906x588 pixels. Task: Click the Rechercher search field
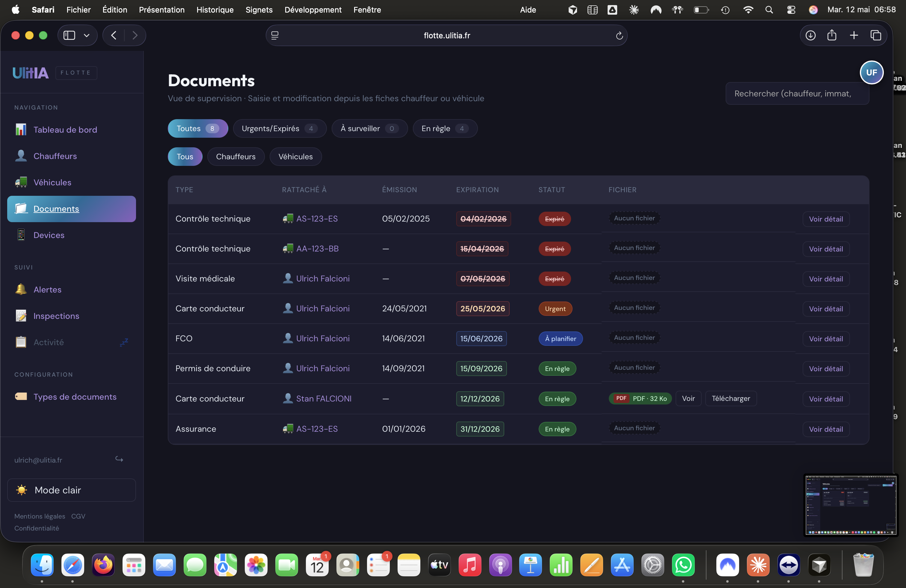797,94
